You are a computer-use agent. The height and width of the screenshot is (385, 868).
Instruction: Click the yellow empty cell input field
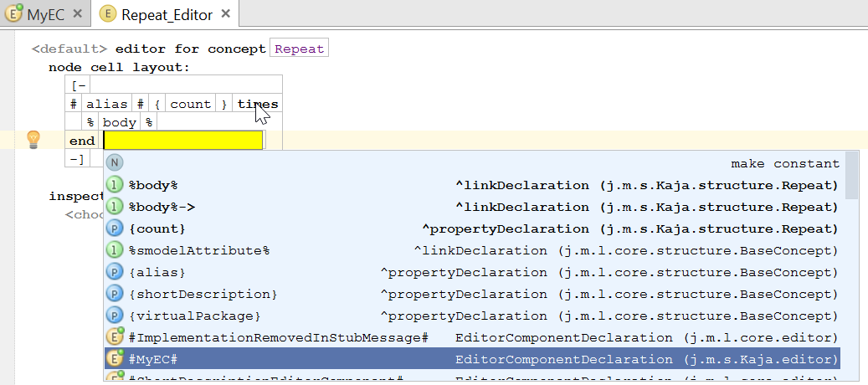(x=182, y=141)
